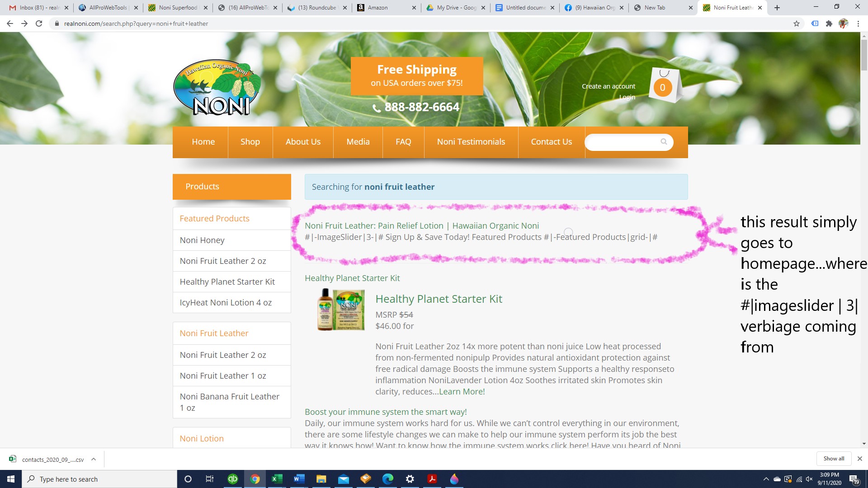868x488 pixels.
Task: Open Noni Testimonials menu item
Action: (x=471, y=142)
